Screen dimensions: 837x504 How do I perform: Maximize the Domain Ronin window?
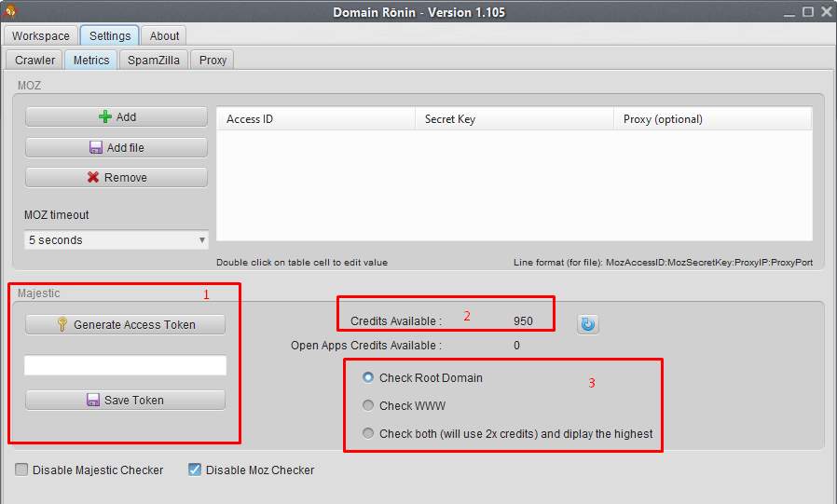[x=808, y=12]
